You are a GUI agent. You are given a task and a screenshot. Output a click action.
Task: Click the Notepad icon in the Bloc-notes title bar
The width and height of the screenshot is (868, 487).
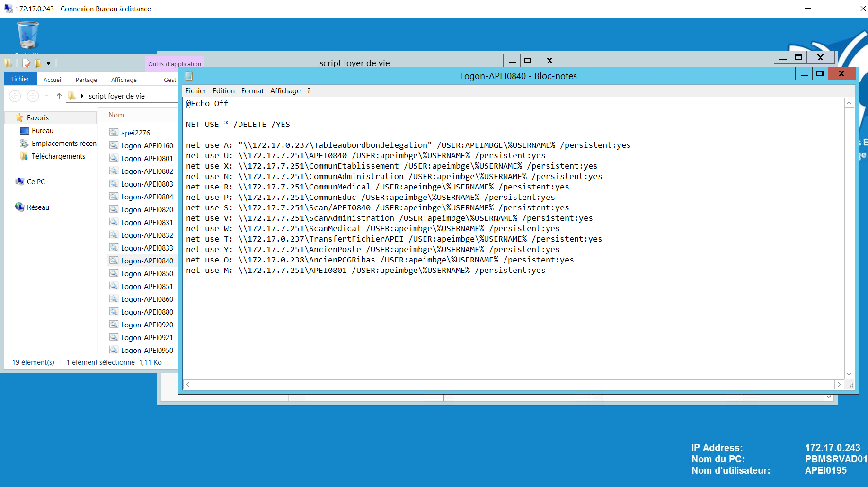[189, 76]
